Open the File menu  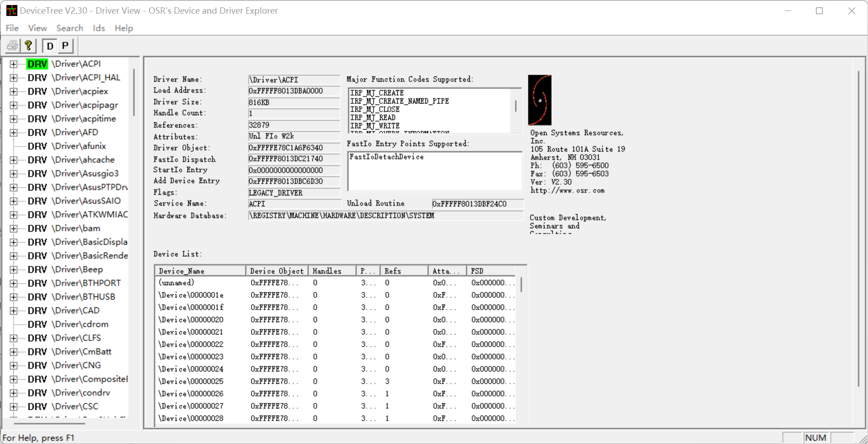tap(12, 28)
